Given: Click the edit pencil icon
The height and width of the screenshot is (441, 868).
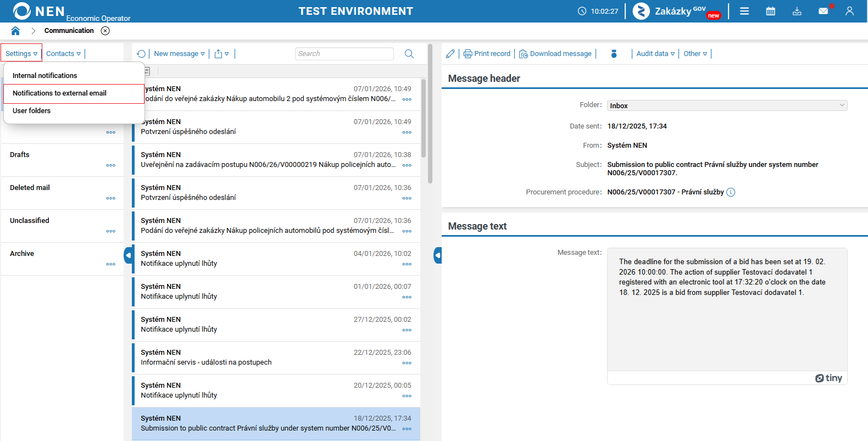Looking at the screenshot, I should point(450,53).
